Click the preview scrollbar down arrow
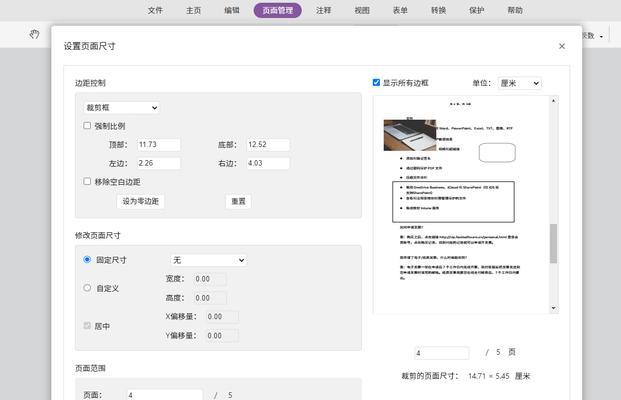Image resolution: width=621 pixels, height=400 pixels. point(553,308)
